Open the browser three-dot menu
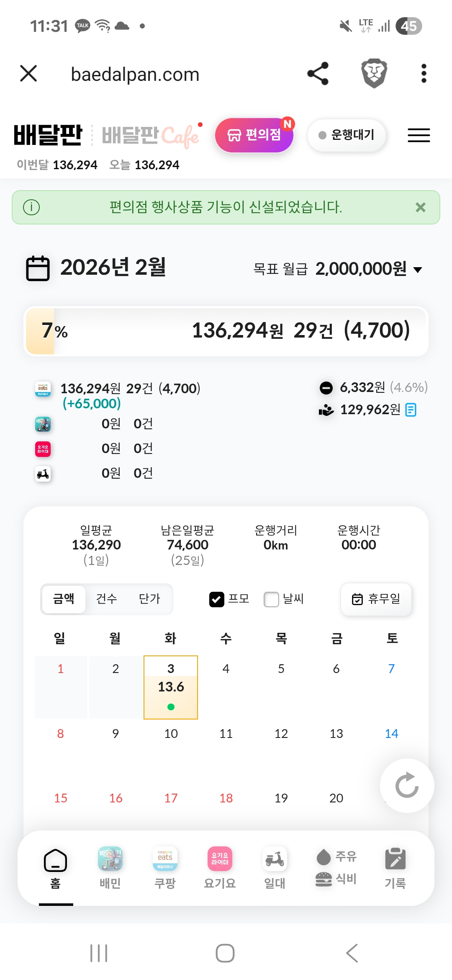Screen dimensions: 452x980 click(424, 74)
